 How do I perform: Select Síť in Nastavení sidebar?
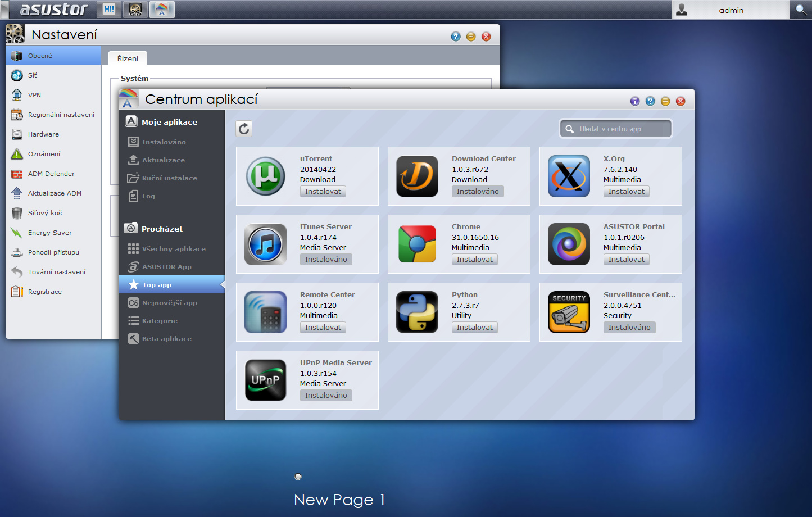pyautogui.click(x=53, y=75)
